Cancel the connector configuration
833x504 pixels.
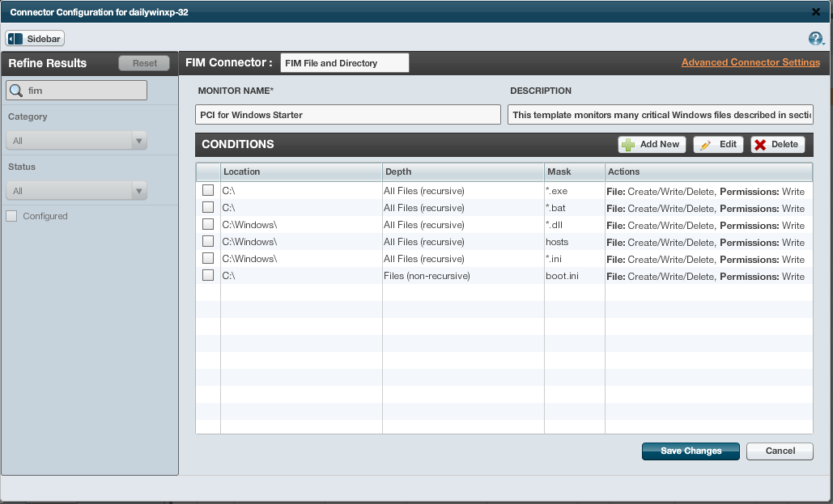779,451
